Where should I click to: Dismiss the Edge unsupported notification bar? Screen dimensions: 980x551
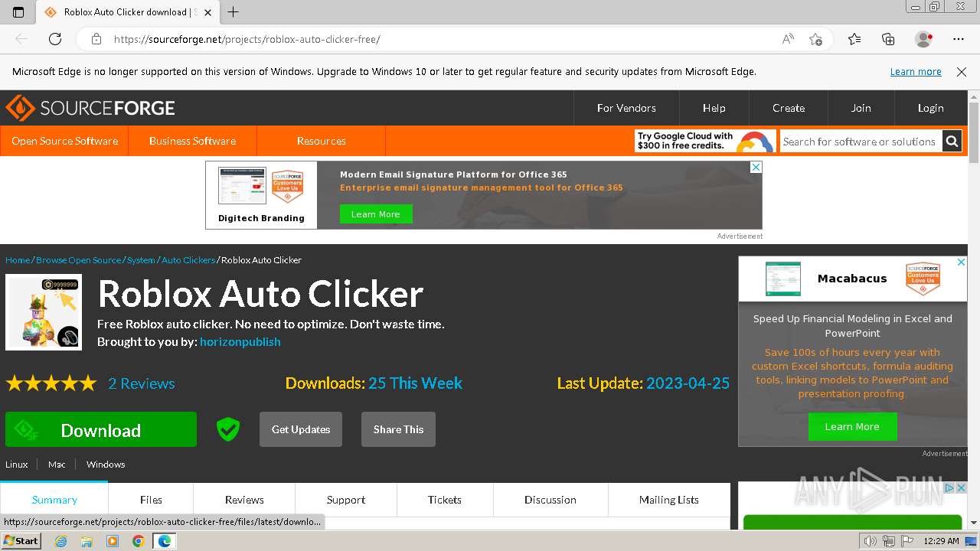pos(962,72)
